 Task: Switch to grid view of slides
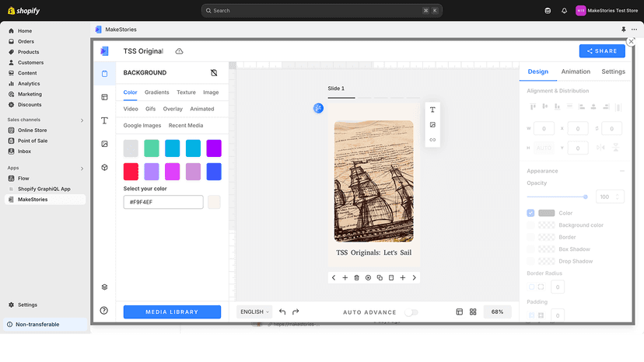(473, 312)
